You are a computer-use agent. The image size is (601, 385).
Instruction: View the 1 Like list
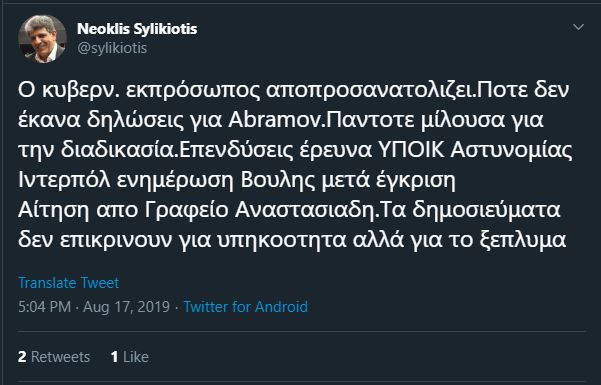[130, 357]
